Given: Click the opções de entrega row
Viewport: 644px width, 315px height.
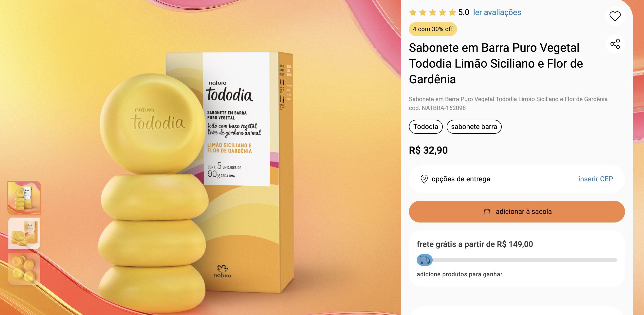Looking at the screenshot, I should [517, 179].
